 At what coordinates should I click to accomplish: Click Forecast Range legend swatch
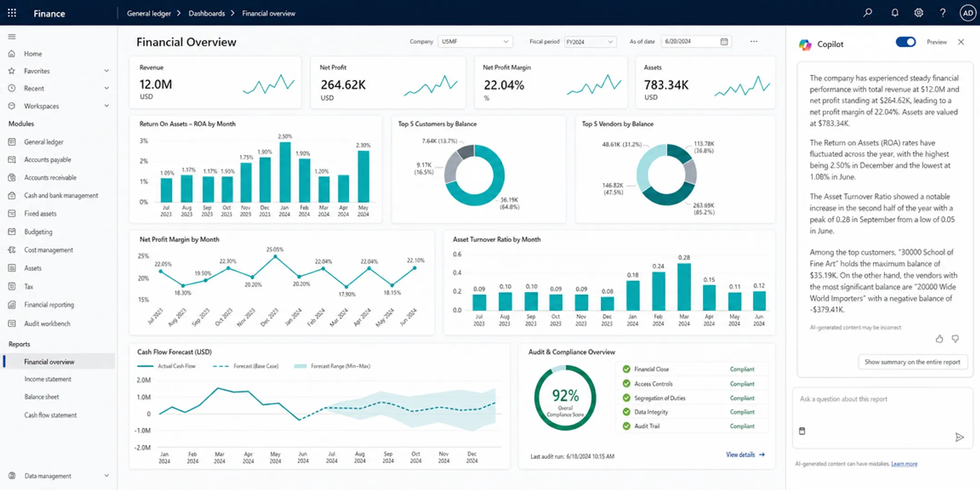300,366
